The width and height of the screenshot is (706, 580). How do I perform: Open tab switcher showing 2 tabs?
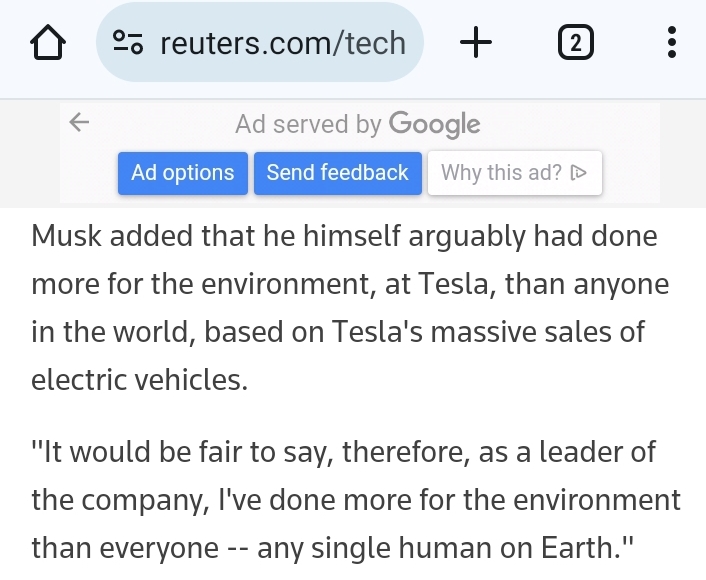[574, 43]
